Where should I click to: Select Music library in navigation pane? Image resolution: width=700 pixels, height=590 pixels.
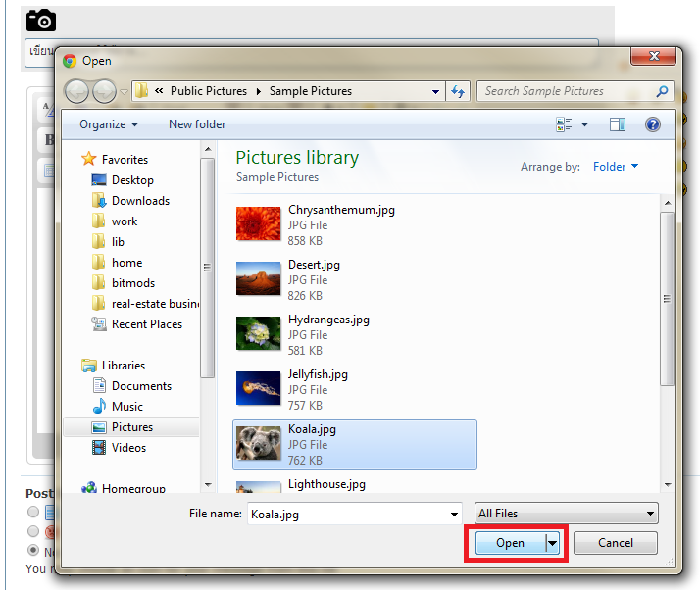[126, 407]
